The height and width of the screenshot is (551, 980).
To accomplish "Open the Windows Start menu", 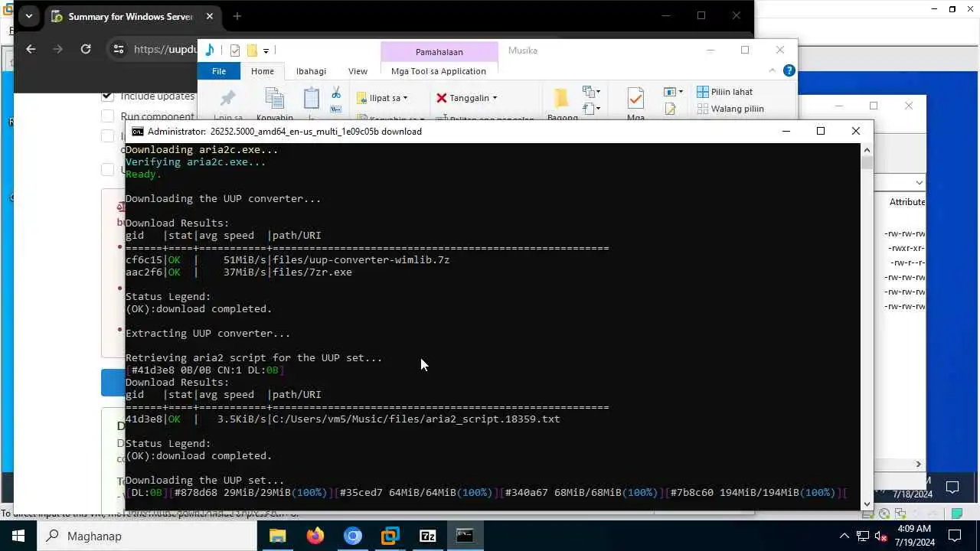I will click(x=18, y=536).
